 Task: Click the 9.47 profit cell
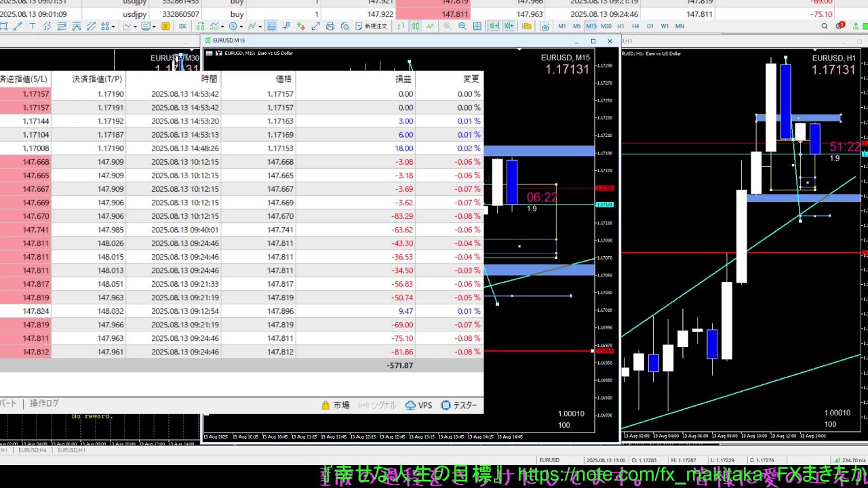pyautogui.click(x=406, y=311)
